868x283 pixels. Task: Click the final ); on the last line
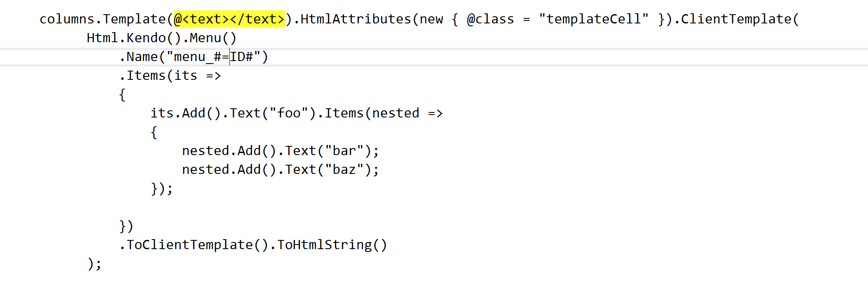(95, 264)
